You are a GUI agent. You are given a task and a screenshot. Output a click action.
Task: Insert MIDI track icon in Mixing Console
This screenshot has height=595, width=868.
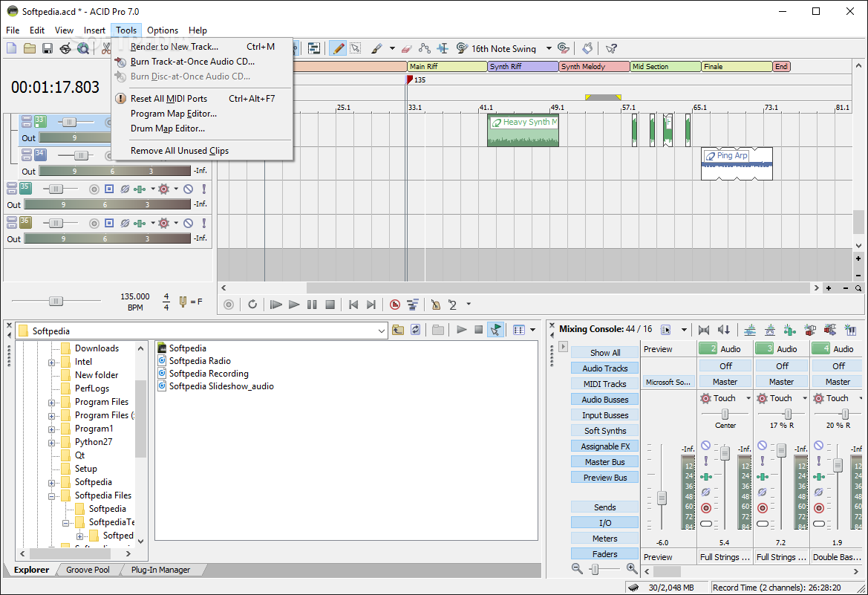coord(770,330)
